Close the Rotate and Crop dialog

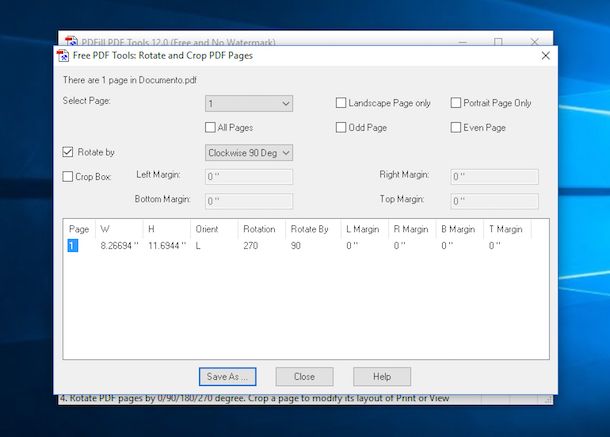(545, 56)
